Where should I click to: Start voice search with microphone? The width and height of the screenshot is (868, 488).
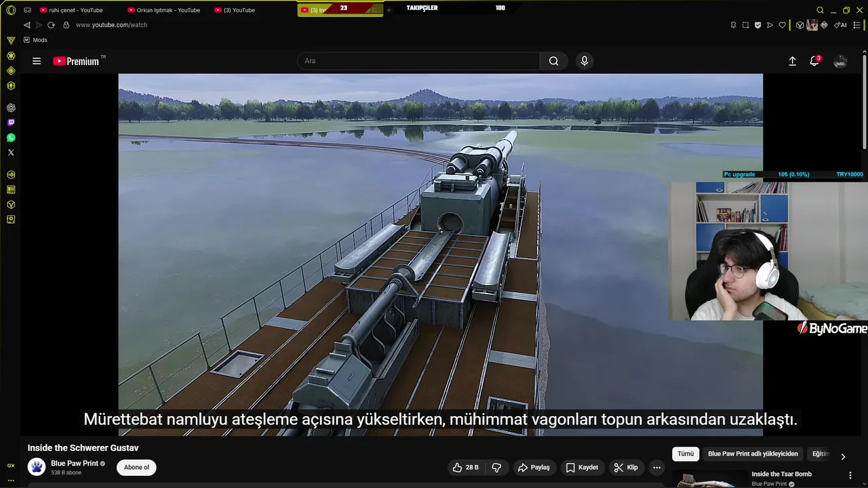pyautogui.click(x=585, y=61)
